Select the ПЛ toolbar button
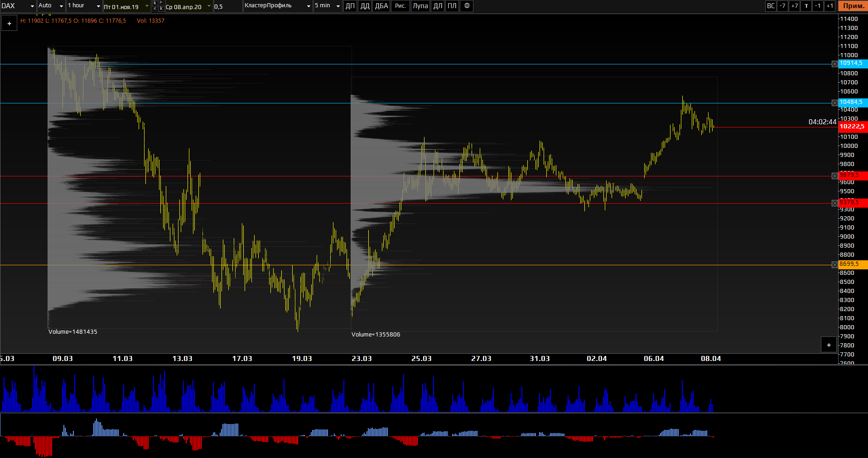This screenshot has width=868, height=458. pos(452,6)
